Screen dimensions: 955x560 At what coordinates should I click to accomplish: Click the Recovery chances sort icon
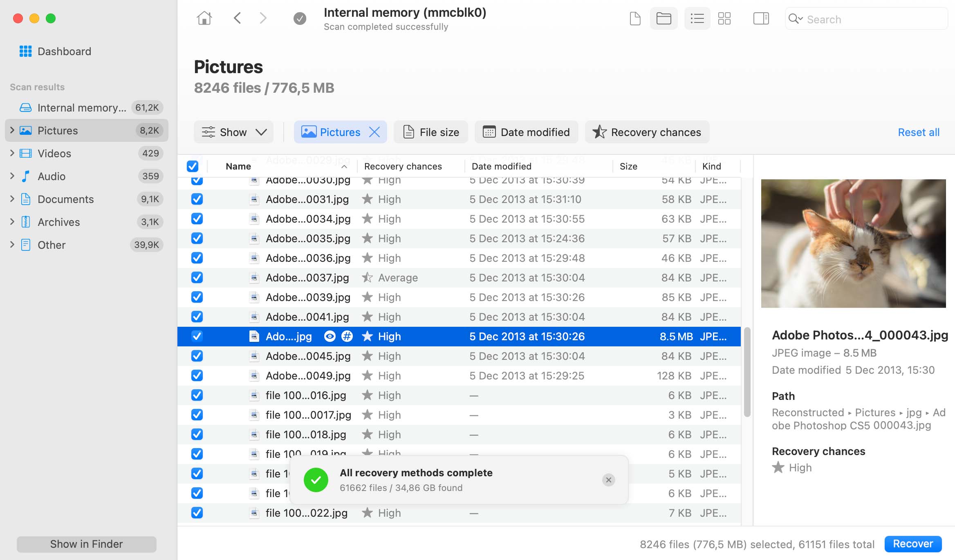point(599,132)
